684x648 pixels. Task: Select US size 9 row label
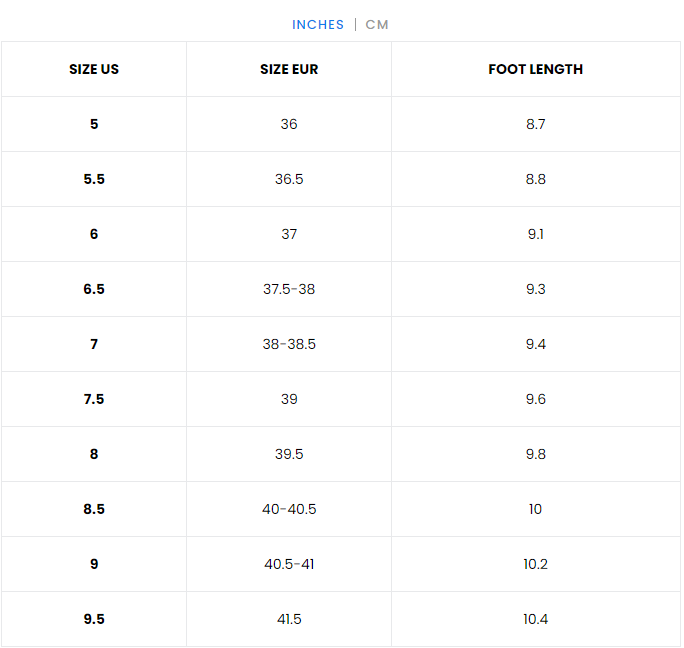(94, 564)
